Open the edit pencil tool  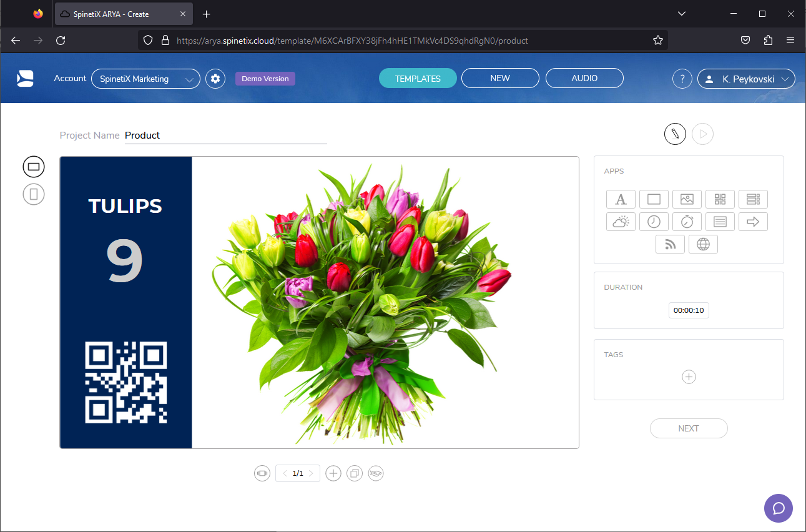click(675, 134)
